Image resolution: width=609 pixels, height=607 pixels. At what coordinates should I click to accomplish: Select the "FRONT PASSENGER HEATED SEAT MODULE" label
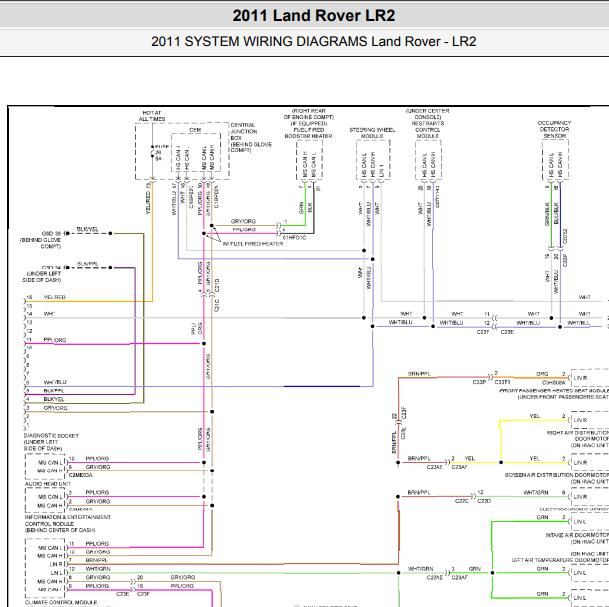tap(554, 390)
